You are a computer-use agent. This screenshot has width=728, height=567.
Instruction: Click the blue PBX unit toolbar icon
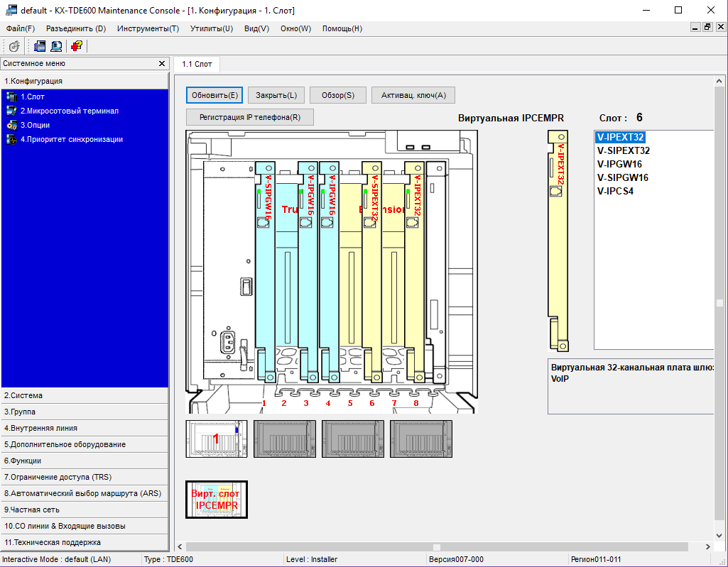39,46
